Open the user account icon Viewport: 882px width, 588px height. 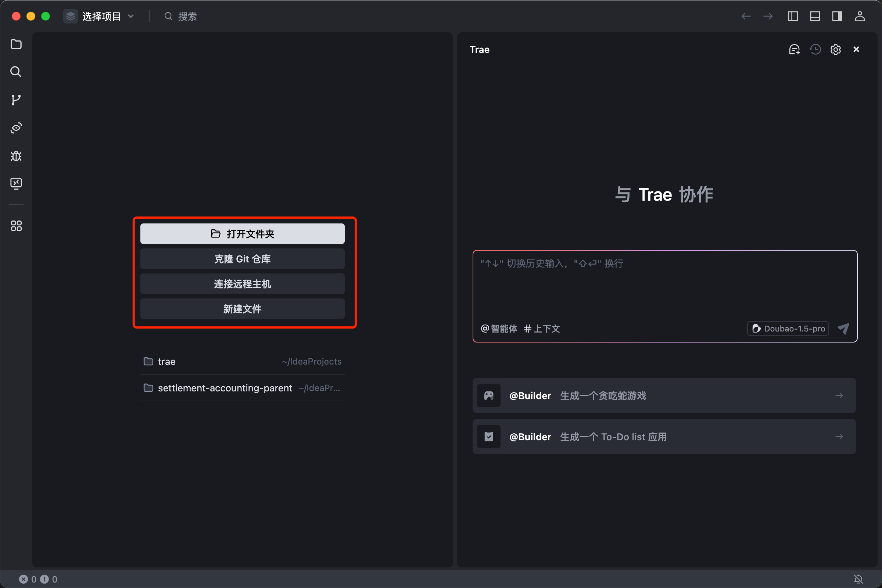860,16
